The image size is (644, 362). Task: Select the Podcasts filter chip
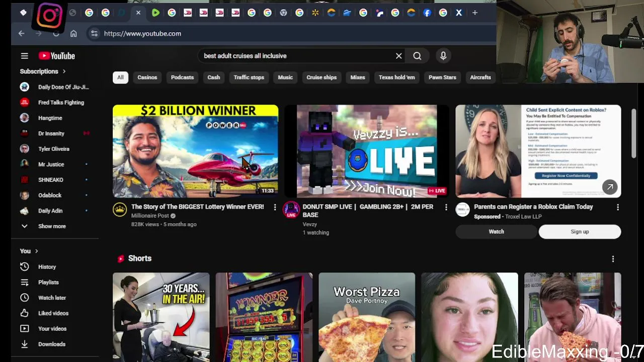[182, 77]
